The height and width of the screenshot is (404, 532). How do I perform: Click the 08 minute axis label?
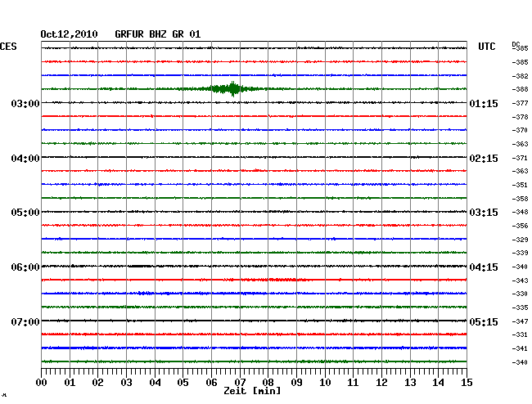[268, 383]
